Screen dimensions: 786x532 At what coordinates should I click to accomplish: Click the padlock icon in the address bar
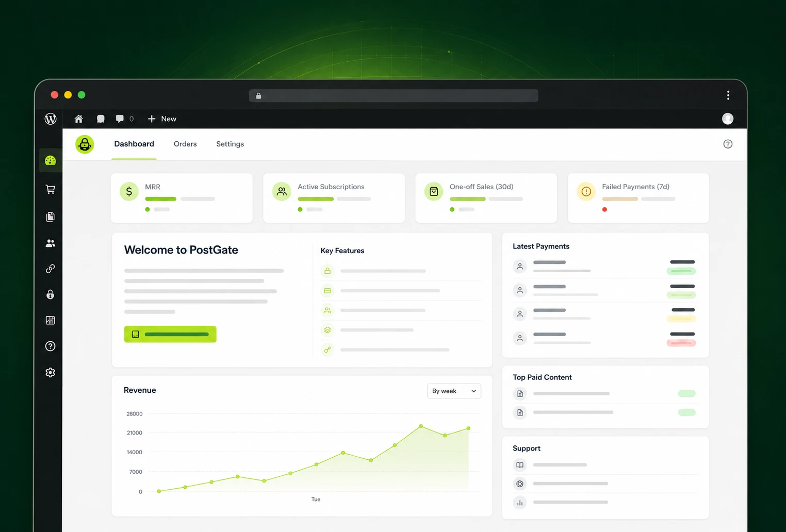coord(258,96)
